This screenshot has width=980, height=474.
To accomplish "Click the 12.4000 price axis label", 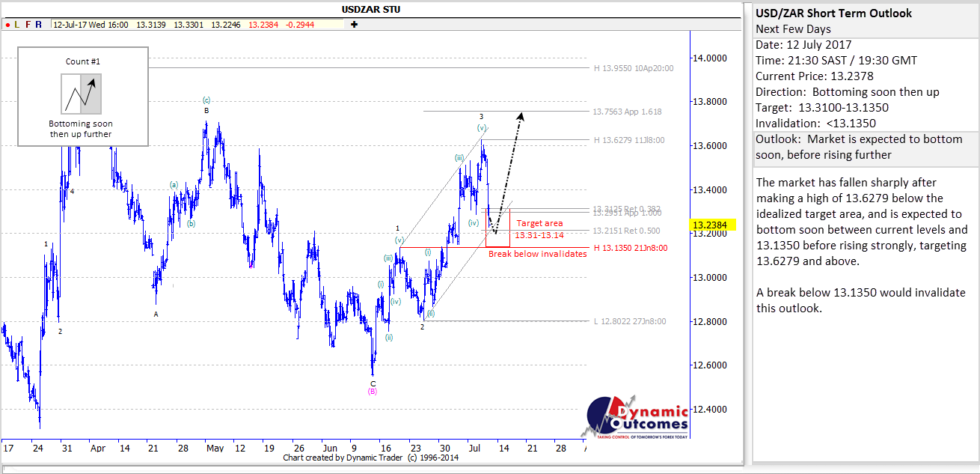I will click(x=709, y=410).
